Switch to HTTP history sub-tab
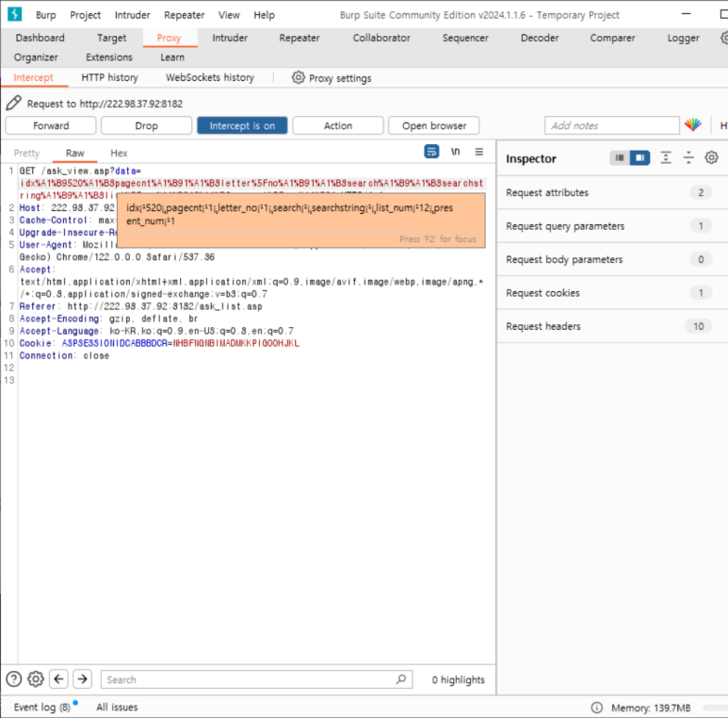Viewport: 728px width, 718px height. [109, 77]
